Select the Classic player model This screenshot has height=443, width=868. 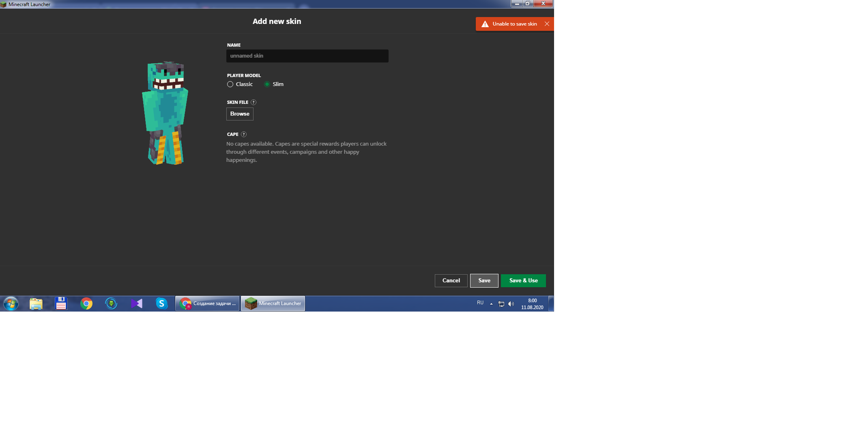point(230,84)
